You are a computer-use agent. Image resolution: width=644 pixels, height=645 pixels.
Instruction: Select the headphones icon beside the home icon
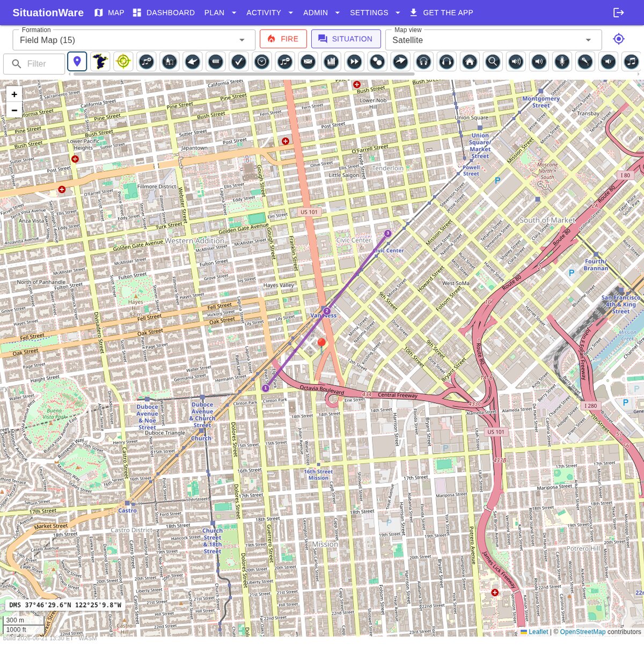point(446,62)
